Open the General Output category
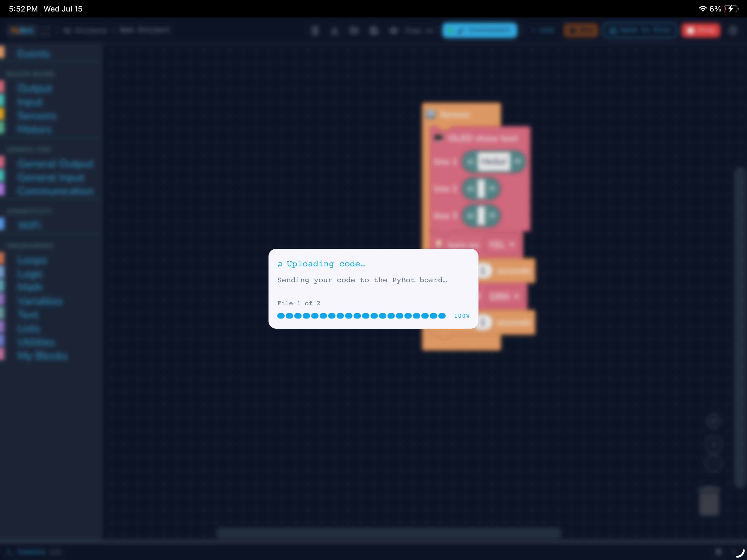 (56, 164)
